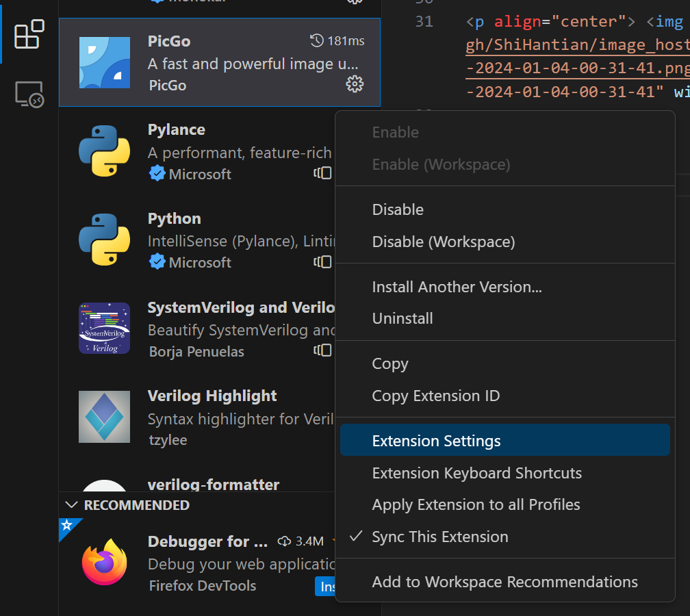Viewport: 690px width, 616px height.
Task: Click the Firefox debugger extension icon
Action: click(104, 562)
